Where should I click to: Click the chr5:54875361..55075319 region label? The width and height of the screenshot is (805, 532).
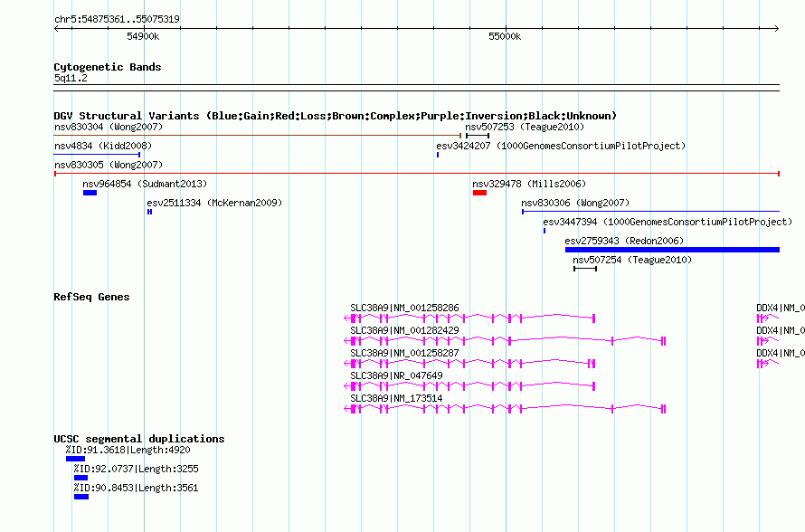pyautogui.click(x=117, y=20)
